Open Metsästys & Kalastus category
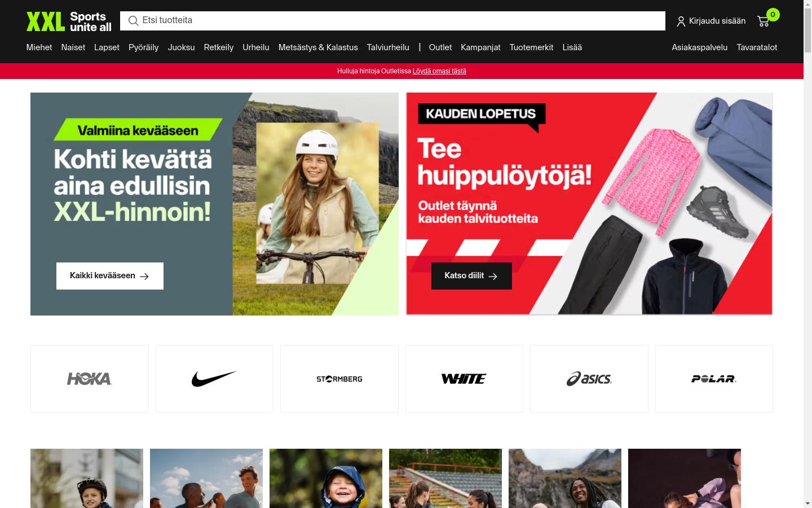Viewport: 812px width, 508px height. tap(318, 47)
